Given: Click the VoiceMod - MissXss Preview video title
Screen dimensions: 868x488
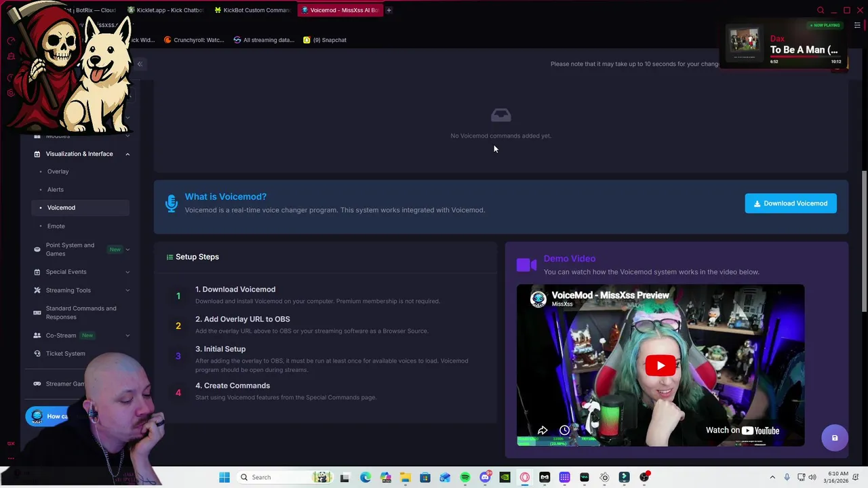Looking at the screenshot, I should click(610, 296).
